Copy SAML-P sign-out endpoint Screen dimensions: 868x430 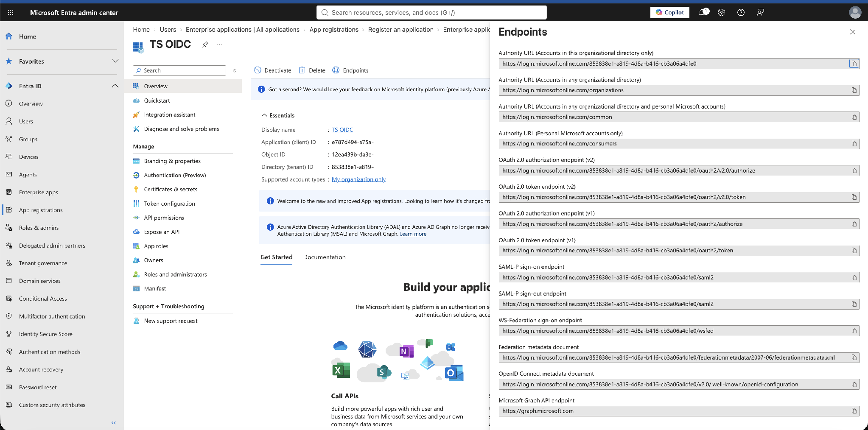[x=854, y=304]
